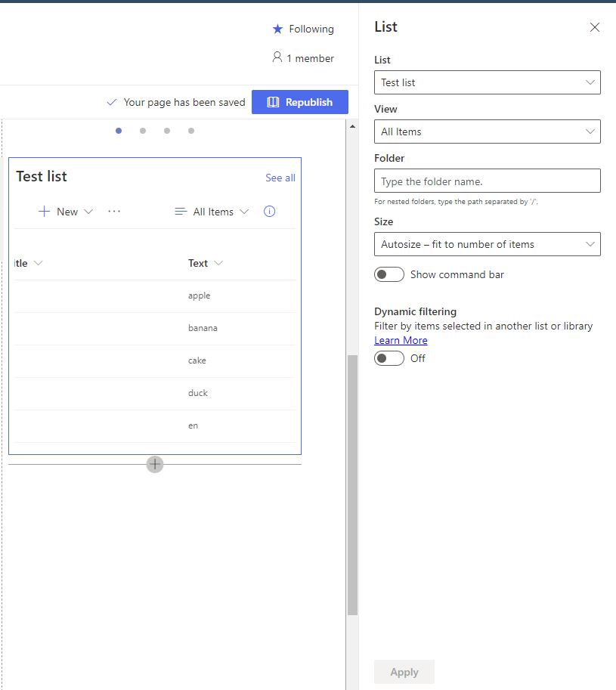Click the disabled Apply button
Image resolution: width=616 pixels, height=690 pixels.
pos(404,672)
